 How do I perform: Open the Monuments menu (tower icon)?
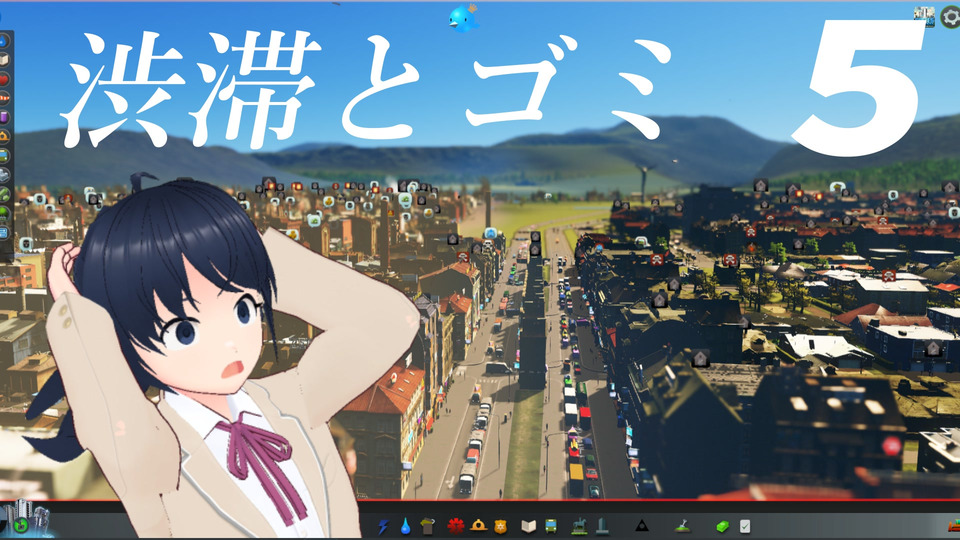point(602,526)
